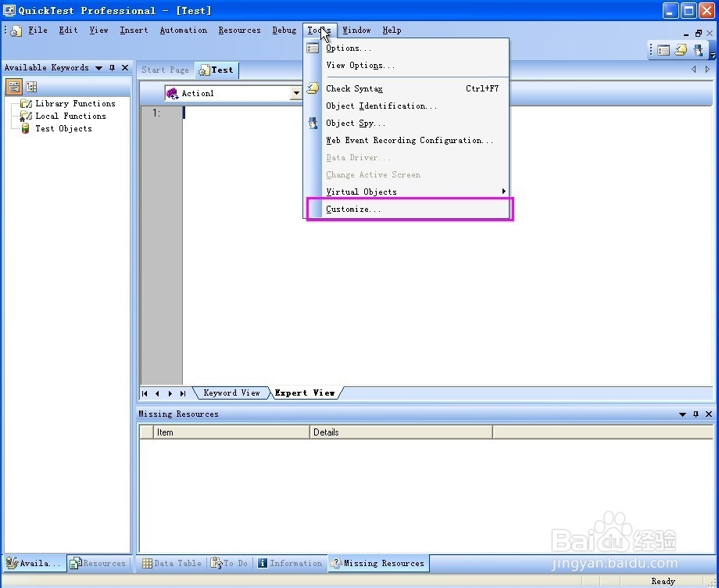Open the Insert menu
719x588 pixels.
[134, 30]
